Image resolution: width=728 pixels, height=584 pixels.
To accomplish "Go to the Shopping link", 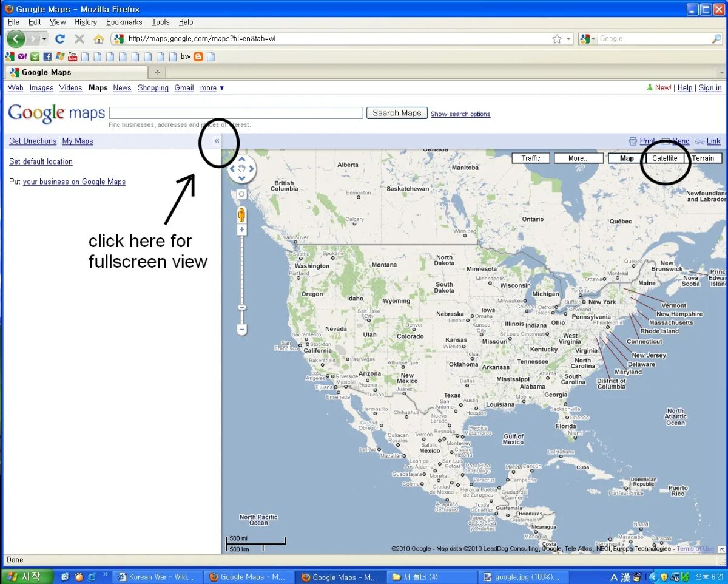I will pyautogui.click(x=153, y=88).
